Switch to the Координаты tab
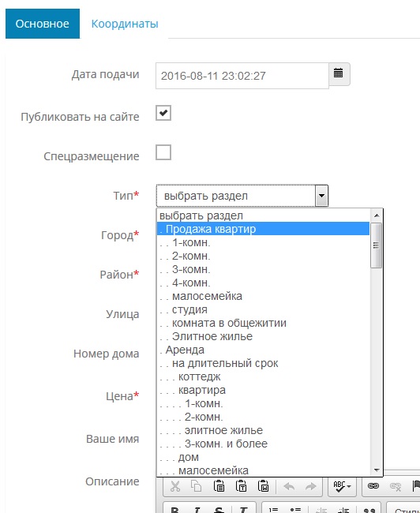This screenshot has height=513, width=420. click(x=125, y=24)
